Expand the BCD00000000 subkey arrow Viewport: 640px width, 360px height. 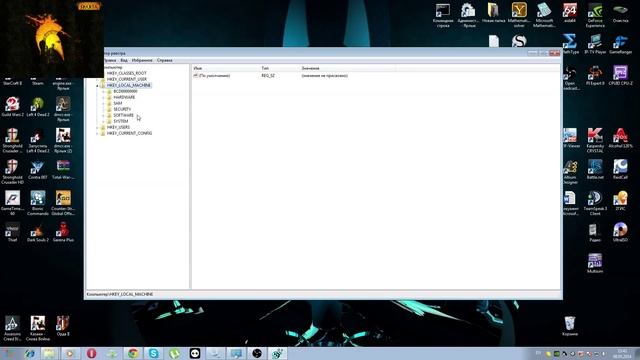coord(104,91)
